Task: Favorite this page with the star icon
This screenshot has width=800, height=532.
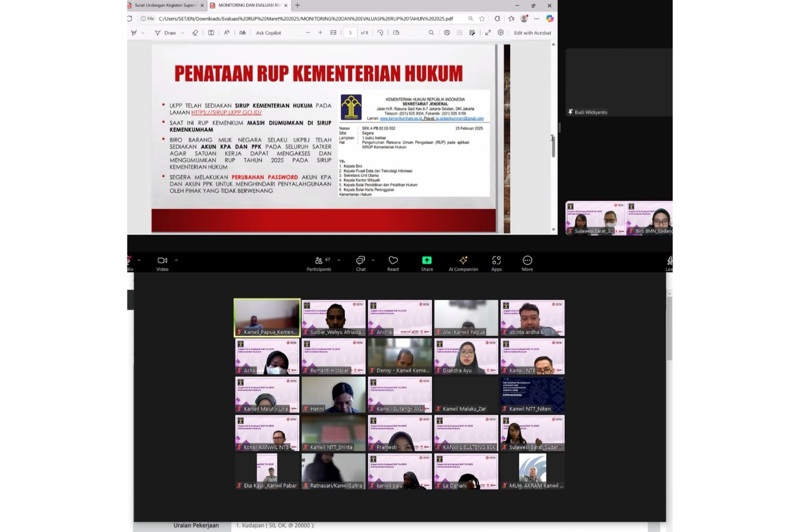Action: coord(482,18)
